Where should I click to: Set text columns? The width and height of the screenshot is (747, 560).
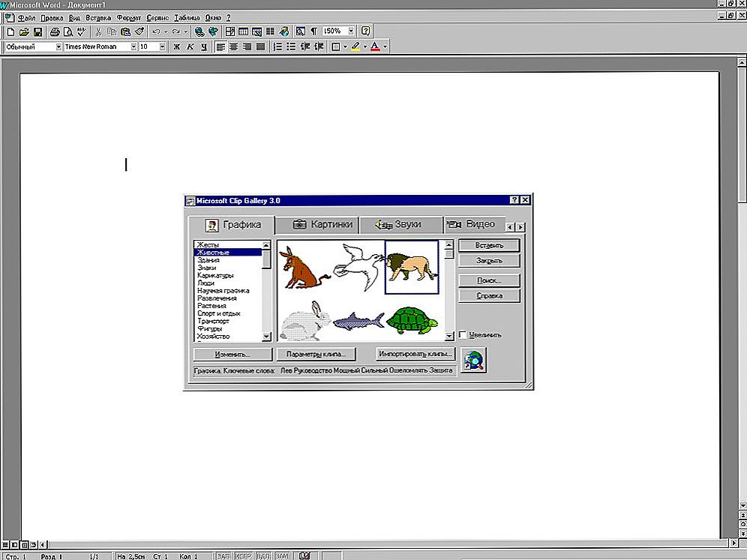coord(270,32)
